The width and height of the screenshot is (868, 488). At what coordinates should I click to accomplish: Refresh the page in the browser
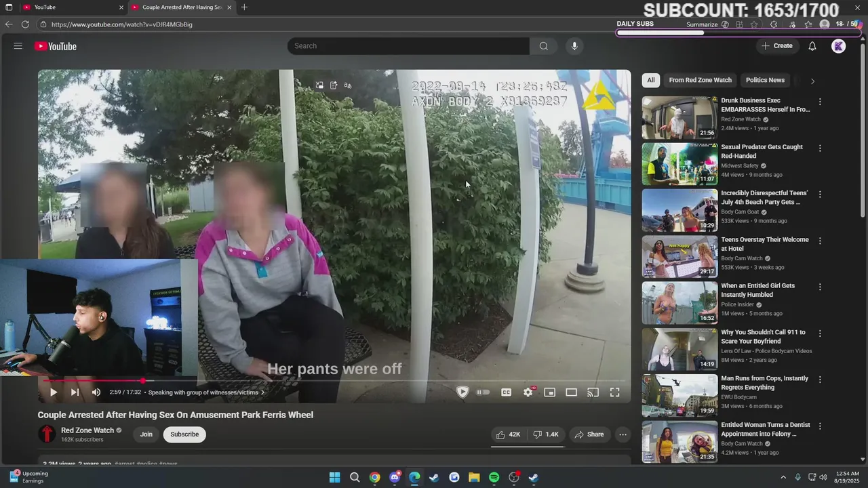pos(25,24)
